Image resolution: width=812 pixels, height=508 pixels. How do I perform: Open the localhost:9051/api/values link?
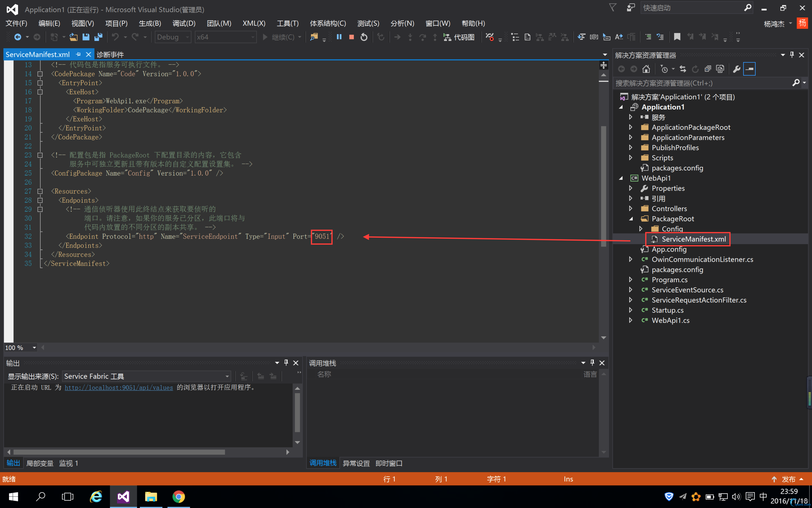[x=119, y=387]
